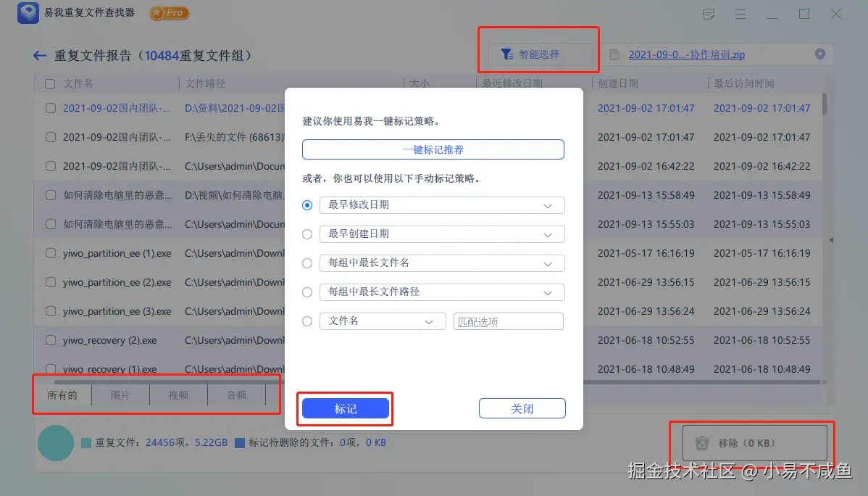Expand the 每组中最长文件路径 dropdown
The height and width of the screenshot is (496, 868).
[442, 292]
